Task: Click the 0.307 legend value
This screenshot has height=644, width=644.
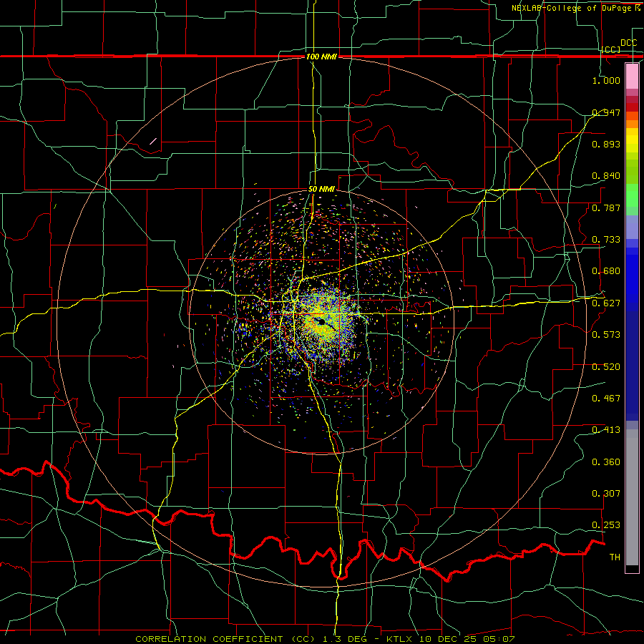Action: [x=606, y=493]
